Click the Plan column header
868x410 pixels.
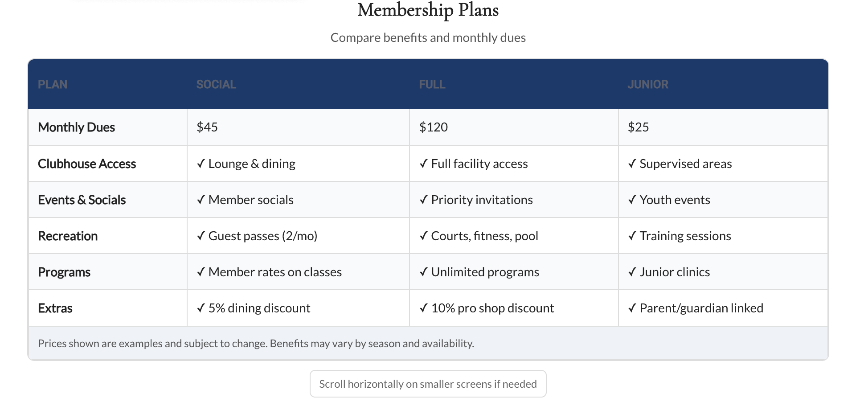(x=53, y=85)
